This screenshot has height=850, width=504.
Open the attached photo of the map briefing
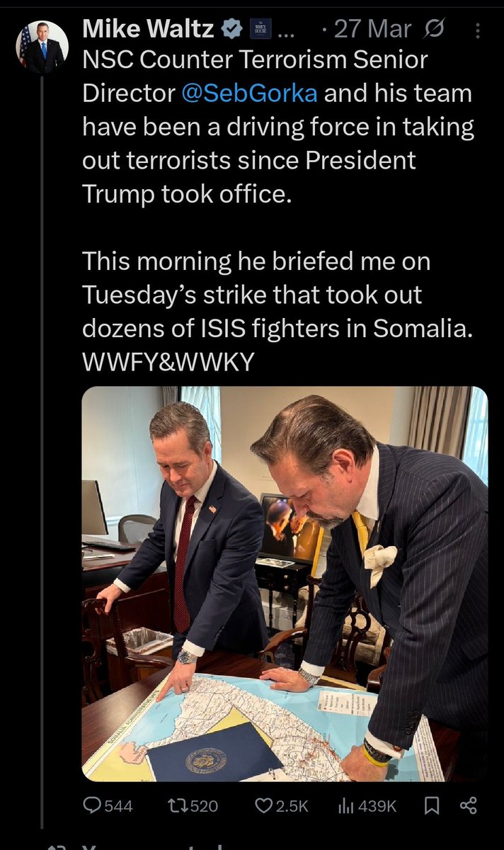point(285,583)
